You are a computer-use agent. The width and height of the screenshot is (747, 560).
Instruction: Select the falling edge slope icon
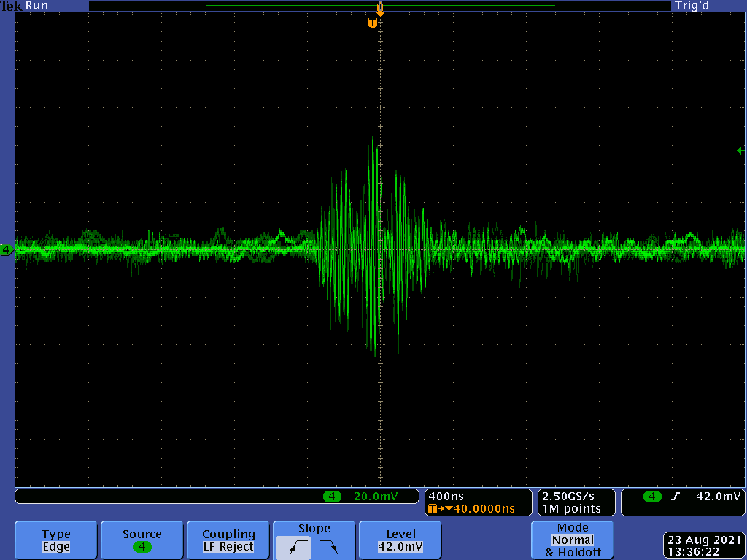pos(336,546)
